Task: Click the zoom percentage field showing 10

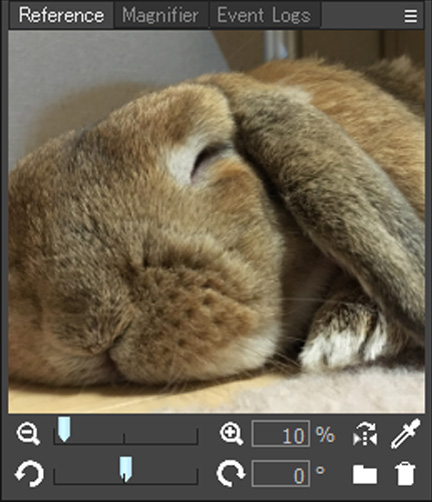Action: pos(281,434)
